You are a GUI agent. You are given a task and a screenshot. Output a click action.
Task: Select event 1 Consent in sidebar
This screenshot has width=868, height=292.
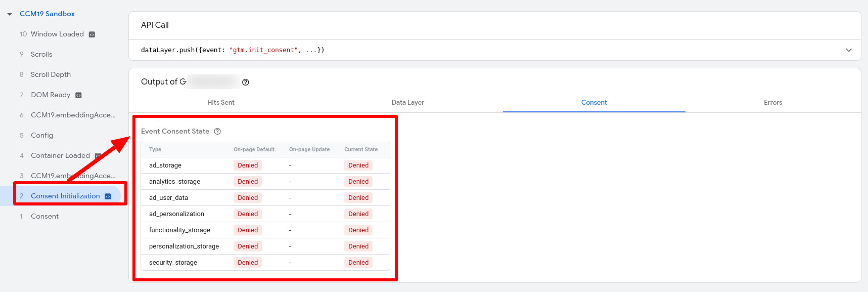[x=44, y=216]
